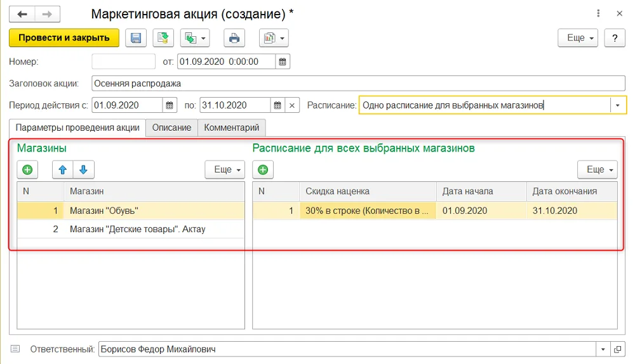Save document with the floppy disk icon
The width and height of the screenshot is (635, 364).
click(136, 38)
